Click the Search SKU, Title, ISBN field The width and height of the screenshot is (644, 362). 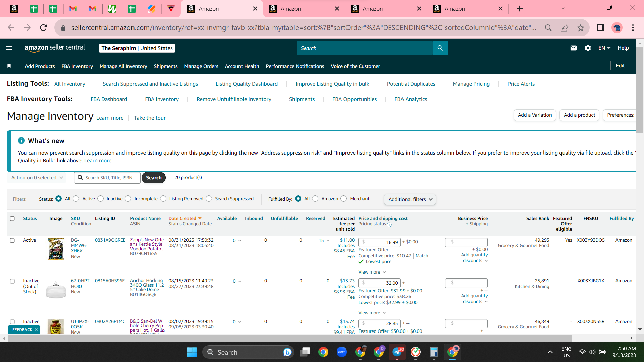pyautogui.click(x=107, y=178)
